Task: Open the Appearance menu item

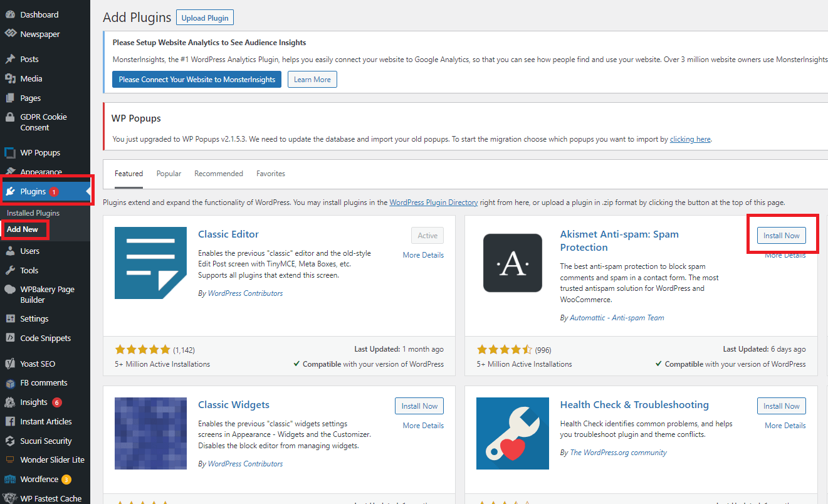Action: point(41,172)
